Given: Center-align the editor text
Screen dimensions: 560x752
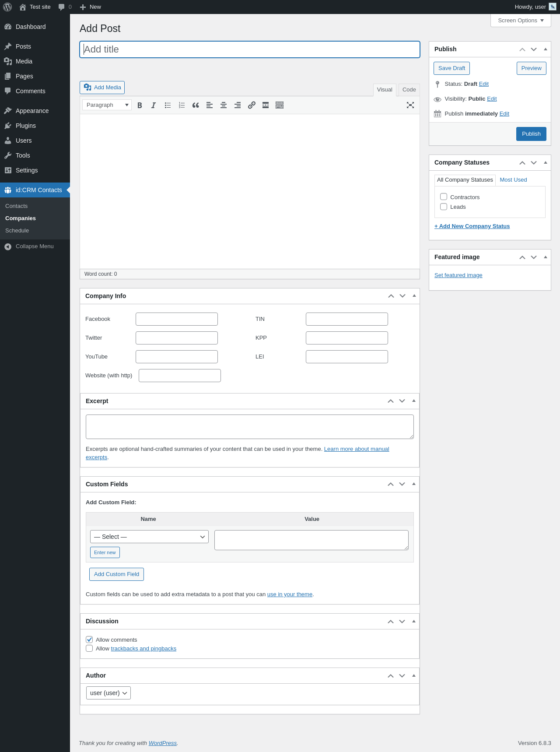Looking at the screenshot, I should coord(224,105).
